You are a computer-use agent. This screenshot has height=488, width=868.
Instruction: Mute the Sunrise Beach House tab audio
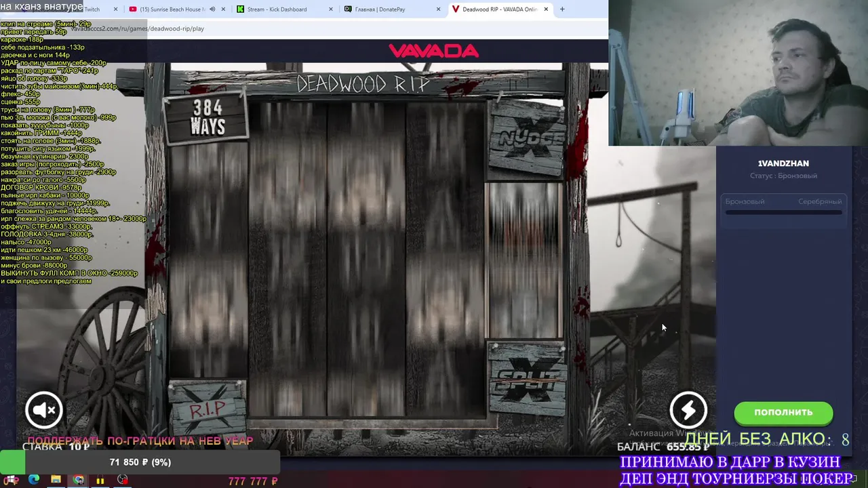point(212,9)
